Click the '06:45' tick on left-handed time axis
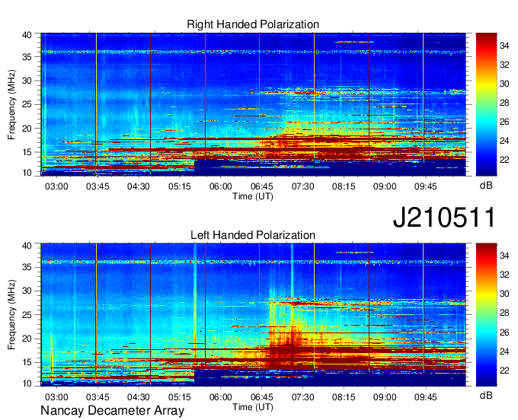Image resolution: width=518 pixels, height=420 pixels. click(261, 397)
